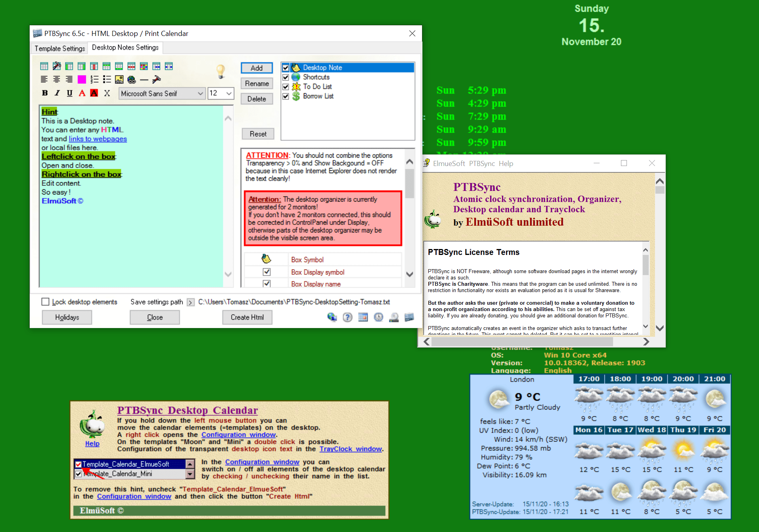This screenshot has height=532, width=759.
Task: Click the light bulb hint icon
Action: 221,72
